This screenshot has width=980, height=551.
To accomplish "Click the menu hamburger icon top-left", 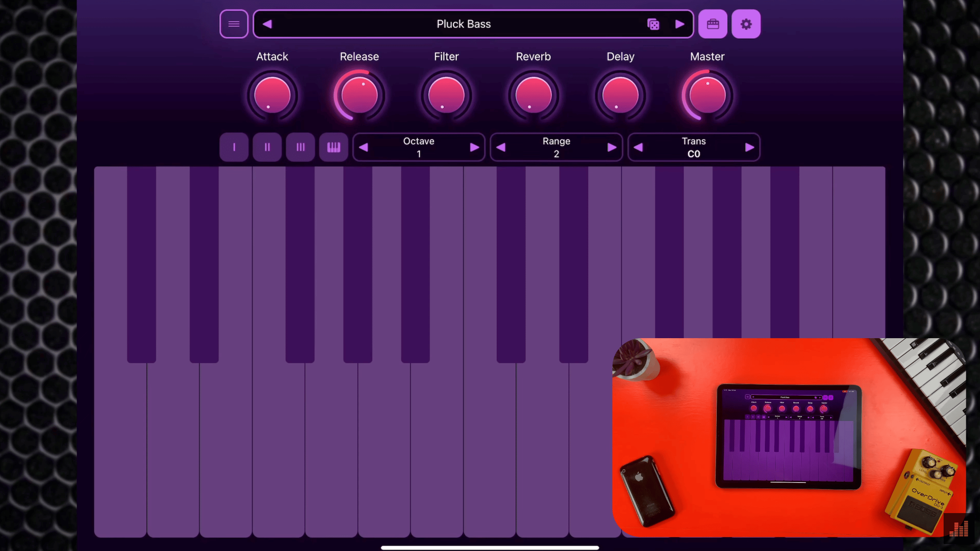I will [233, 24].
